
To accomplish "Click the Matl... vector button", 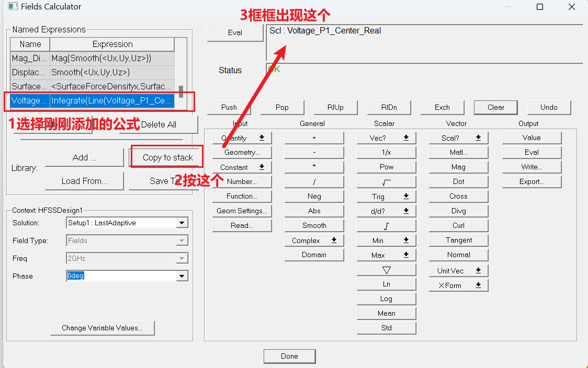I will coord(459,153).
